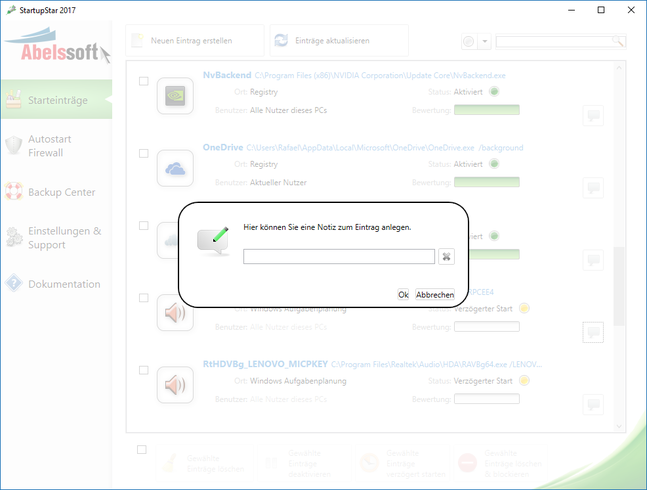Screen dimensions: 647x490
Task: Tick RtHDVBg_LENOVO_MICPKEY checkbox
Action: click(x=144, y=370)
